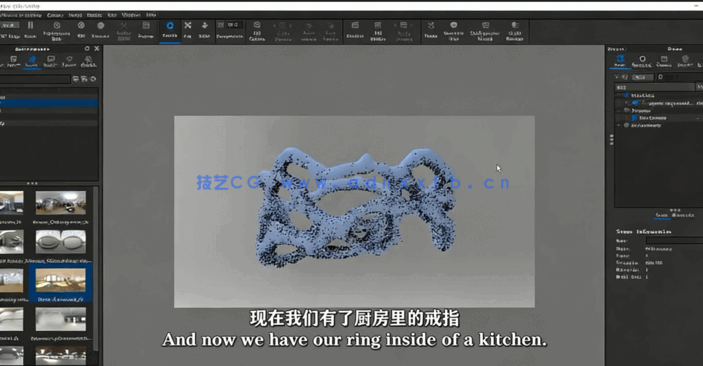This screenshot has height=366, width=703.
Task: Open the Camera menu in menu bar
Action: (55, 15)
